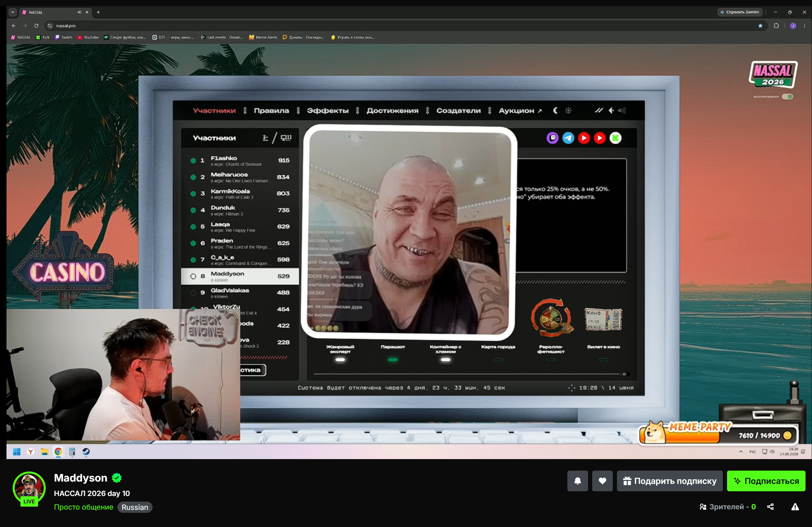Open Yandex browser from the taskbar
This screenshot has width=812, height=527.
click(x=31, y=452)
